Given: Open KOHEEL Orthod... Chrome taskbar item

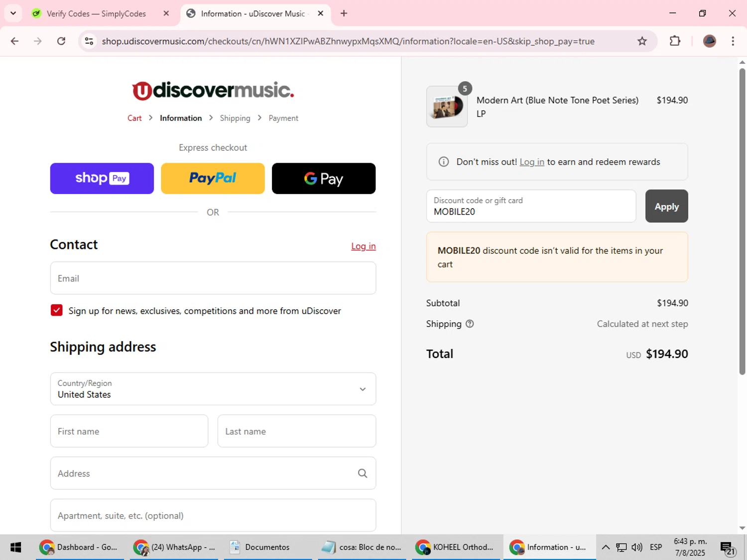Looking at the screenshot, I should pyautogui.click(x=456, y=548).
